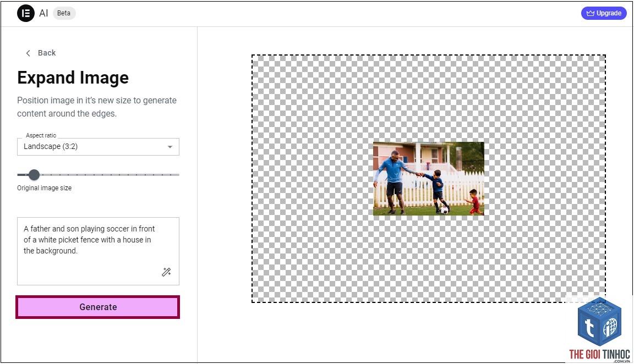Image resolution: width=634 pixels, height=364 pixels.
Task: Go back via the Back link
Action: [41, 53]
